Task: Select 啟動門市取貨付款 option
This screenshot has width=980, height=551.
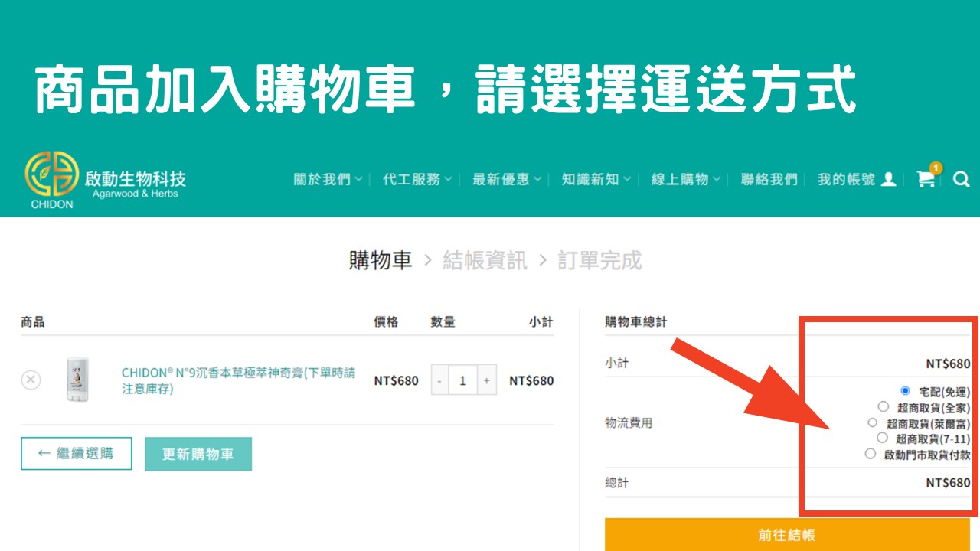Action: [870, 454]
